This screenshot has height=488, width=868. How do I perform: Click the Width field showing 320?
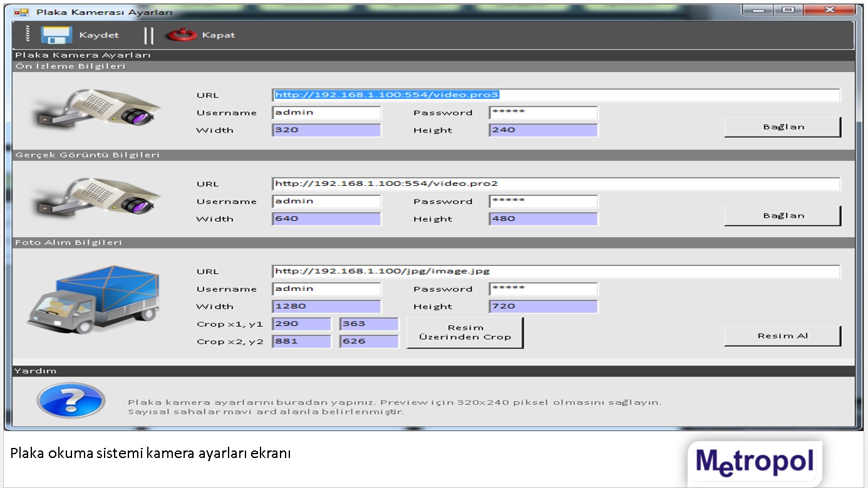(326, 130)
